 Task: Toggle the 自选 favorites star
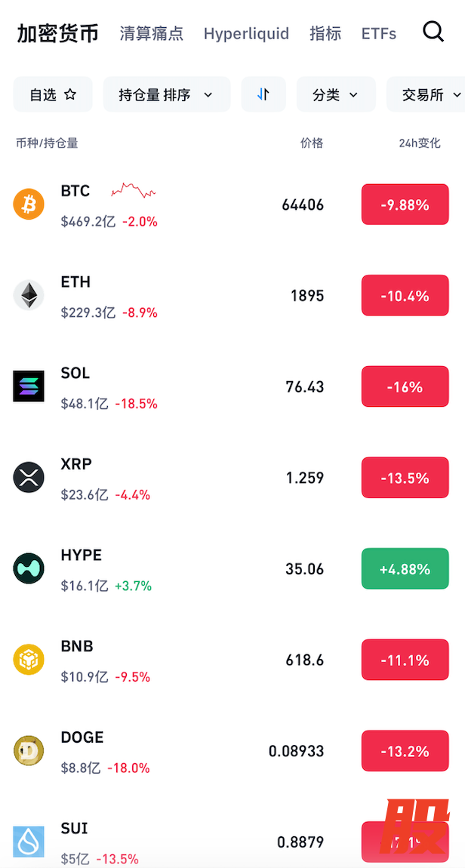[x=69, y=94]
